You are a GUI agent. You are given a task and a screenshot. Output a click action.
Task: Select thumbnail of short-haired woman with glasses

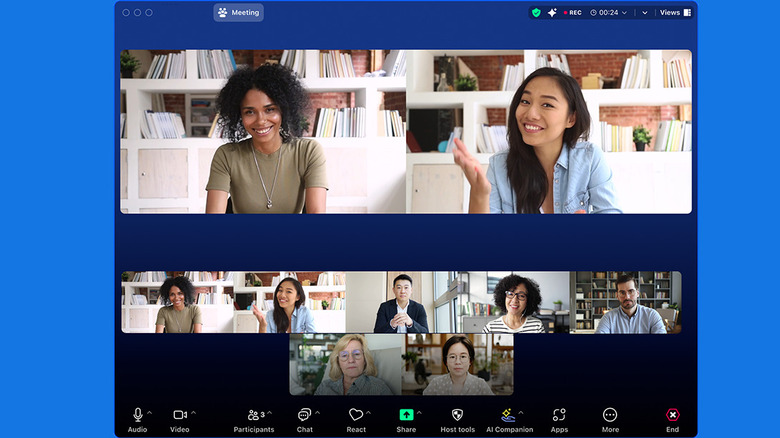[x=458, y=364]
